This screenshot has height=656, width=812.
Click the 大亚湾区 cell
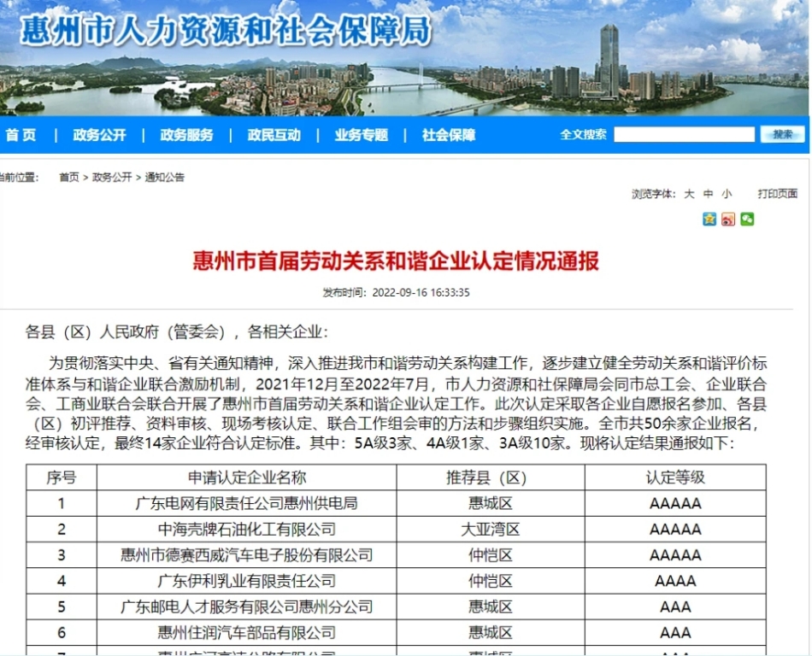click(491, 530)
